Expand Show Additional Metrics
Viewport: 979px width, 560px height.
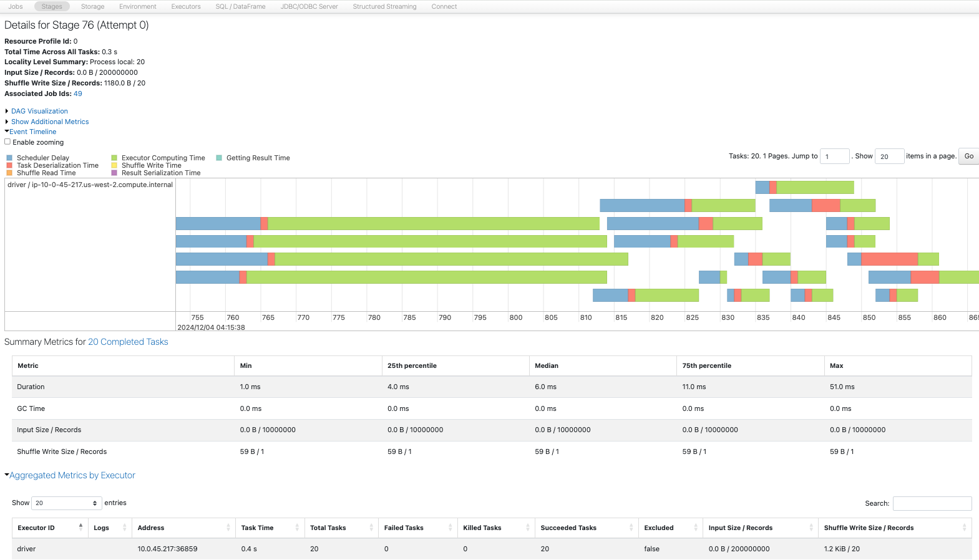point(50,122)
